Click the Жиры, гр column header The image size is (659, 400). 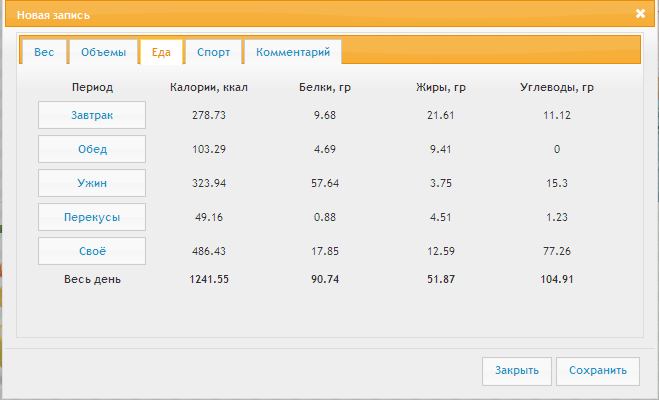click(441, 87)
